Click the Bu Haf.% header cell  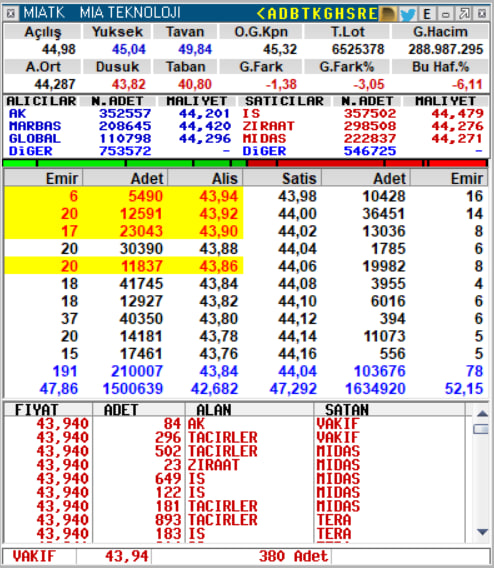[x=440, y=67]
